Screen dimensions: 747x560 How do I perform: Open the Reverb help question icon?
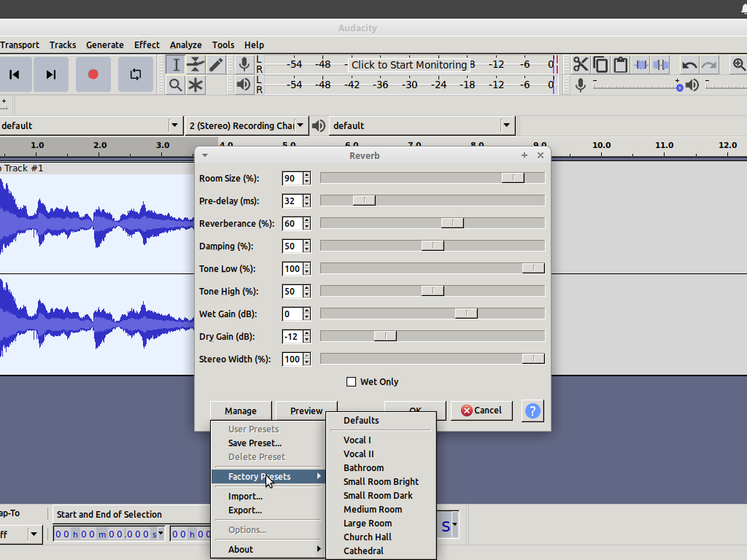pos(533,411)
